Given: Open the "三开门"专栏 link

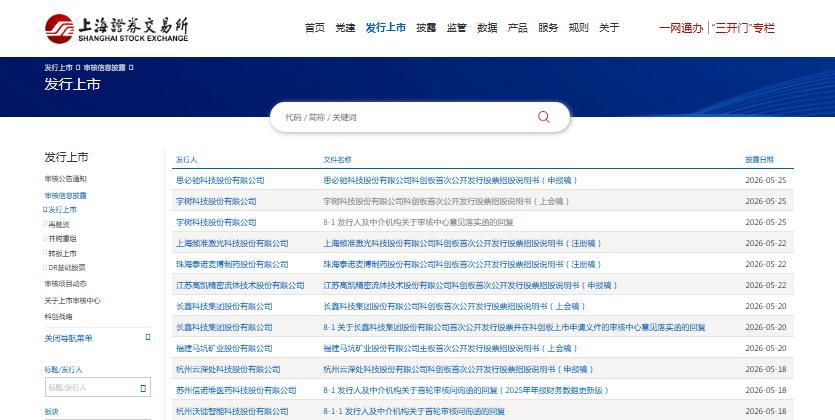Looking at the screenshot, I should click(744, 28).
